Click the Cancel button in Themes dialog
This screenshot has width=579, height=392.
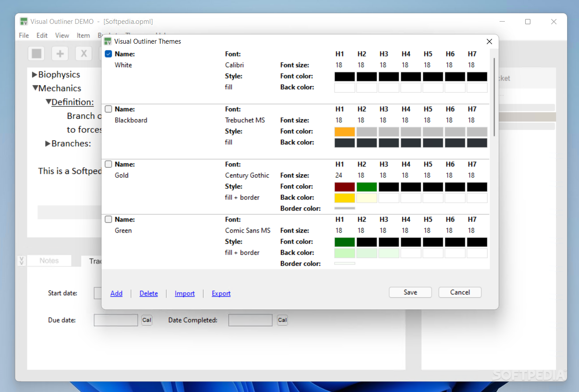[x=460, y=292]
